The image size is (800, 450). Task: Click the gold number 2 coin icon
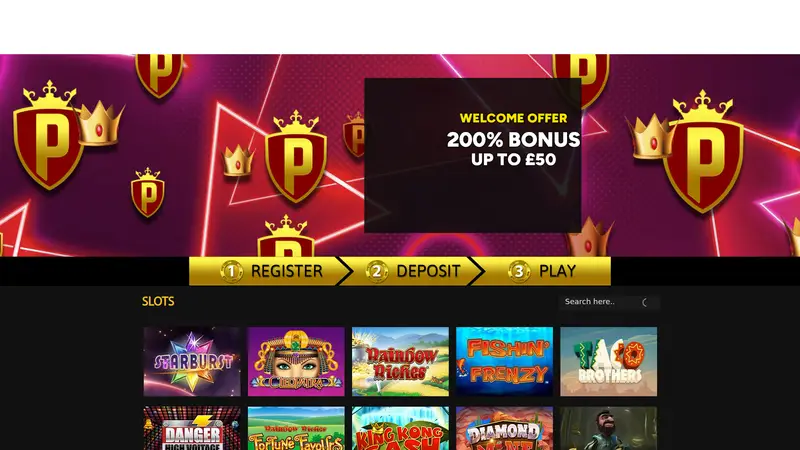click(377, 271)
